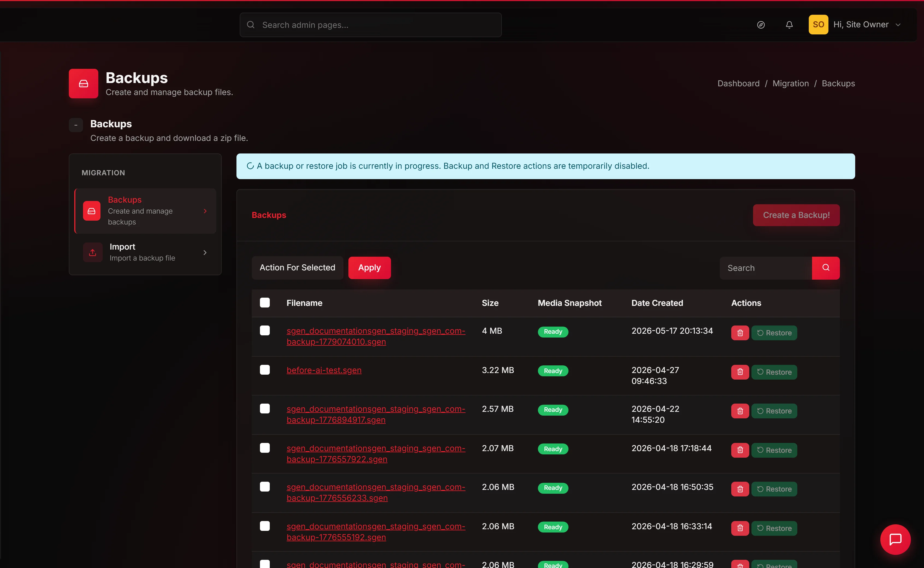Image resolution: width=924 pixels, height=568 pixels.
Task: Open the notifications bell
Action: (789, 25)
